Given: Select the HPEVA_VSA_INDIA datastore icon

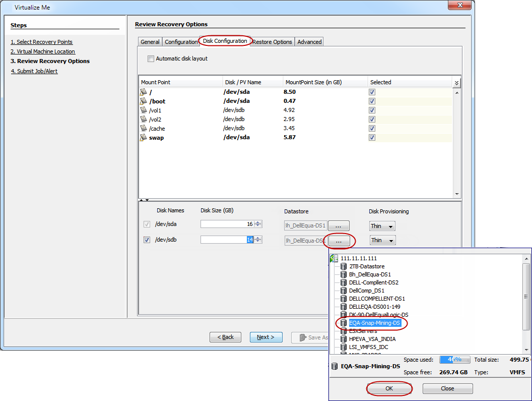Looking at the screenshot, I should click(344, 339).
